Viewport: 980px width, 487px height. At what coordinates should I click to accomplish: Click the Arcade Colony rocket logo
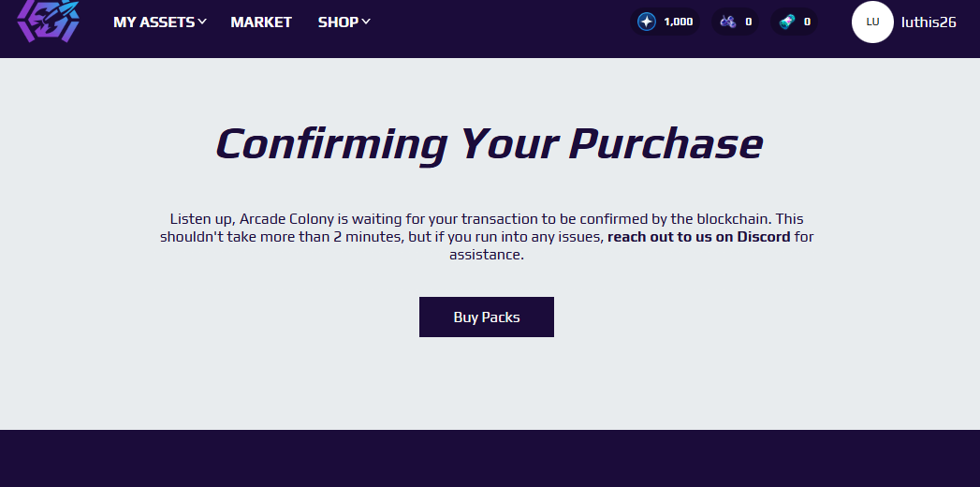(48, 21)
